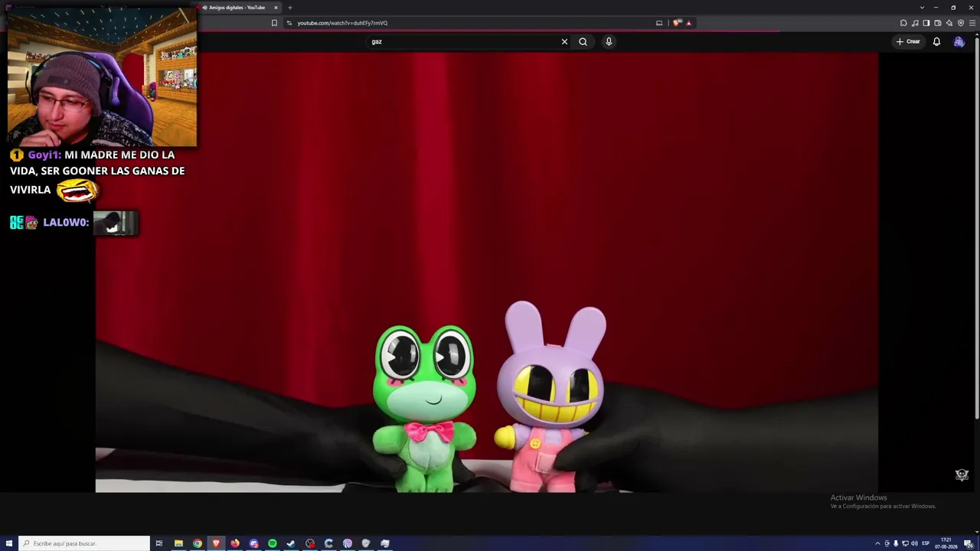Image resolution: width=980 pixels, height=551 pixels.
Task: Open the Brave Wallet icon
Action: tap(938, 23)
